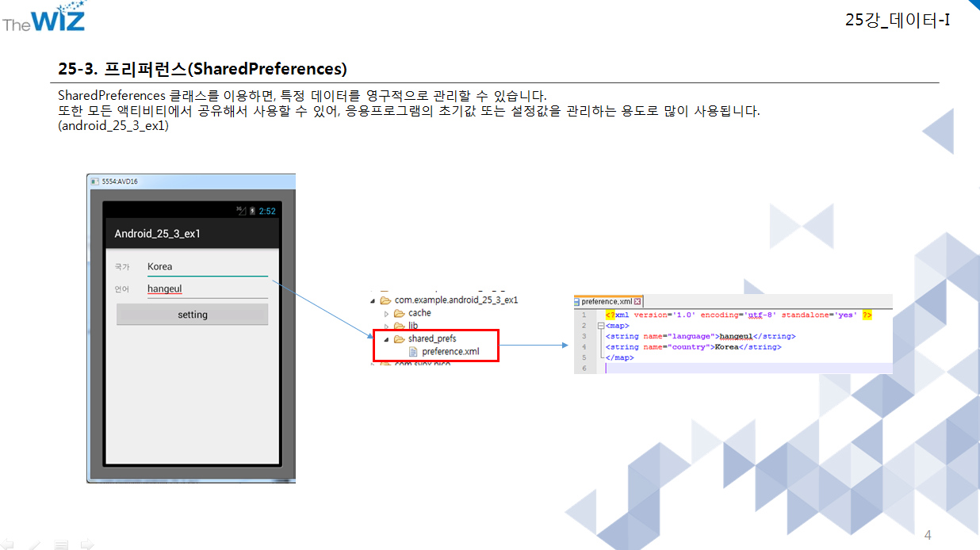Click the xml declaration line
980x550 pixels.
coord(738,315)
